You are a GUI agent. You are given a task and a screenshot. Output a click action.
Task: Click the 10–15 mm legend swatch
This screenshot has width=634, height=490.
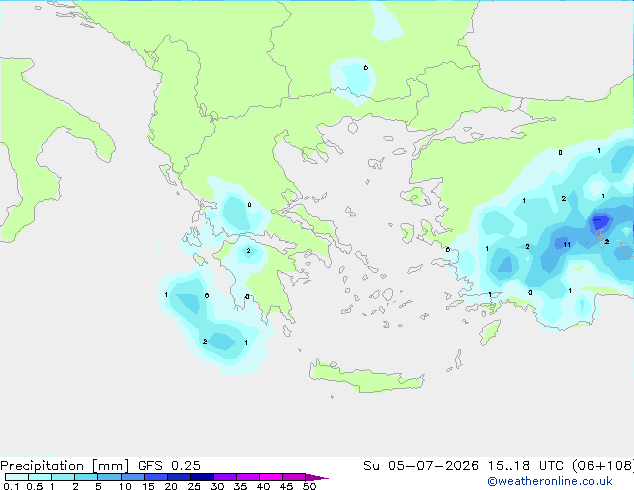pos(133,477)
